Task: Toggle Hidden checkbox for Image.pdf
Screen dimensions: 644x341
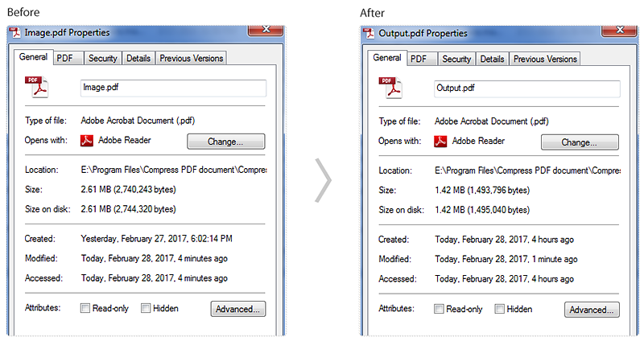Action: pos(146,308)
